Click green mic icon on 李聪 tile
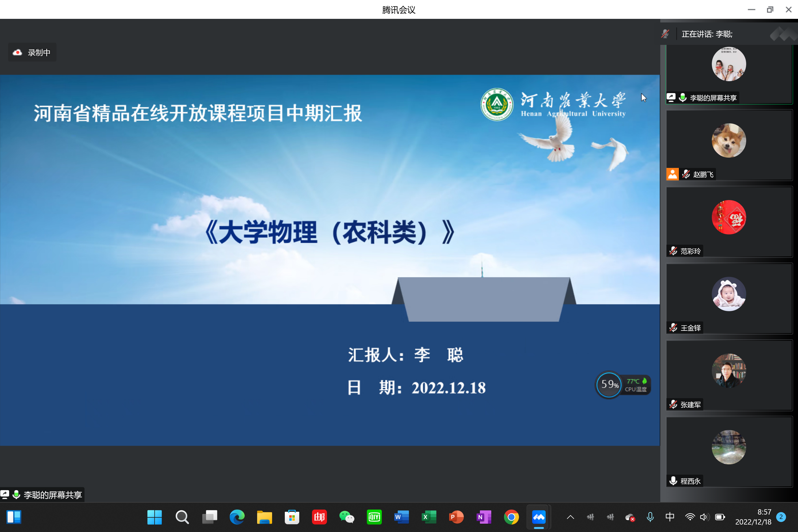 click(683, 98)
